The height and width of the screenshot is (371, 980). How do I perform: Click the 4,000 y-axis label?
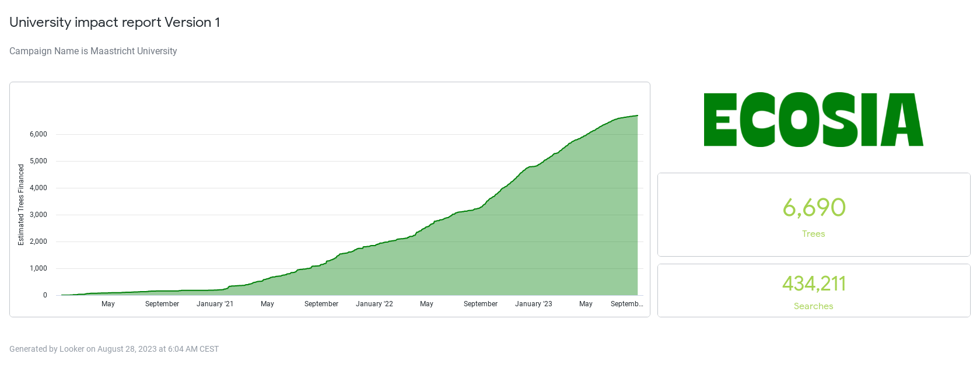tap(38, 188)
